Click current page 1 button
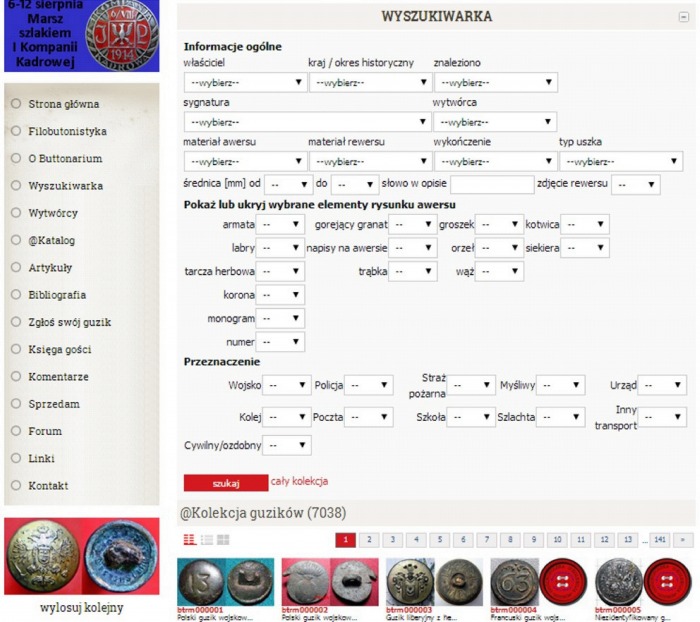 point(346,540)
